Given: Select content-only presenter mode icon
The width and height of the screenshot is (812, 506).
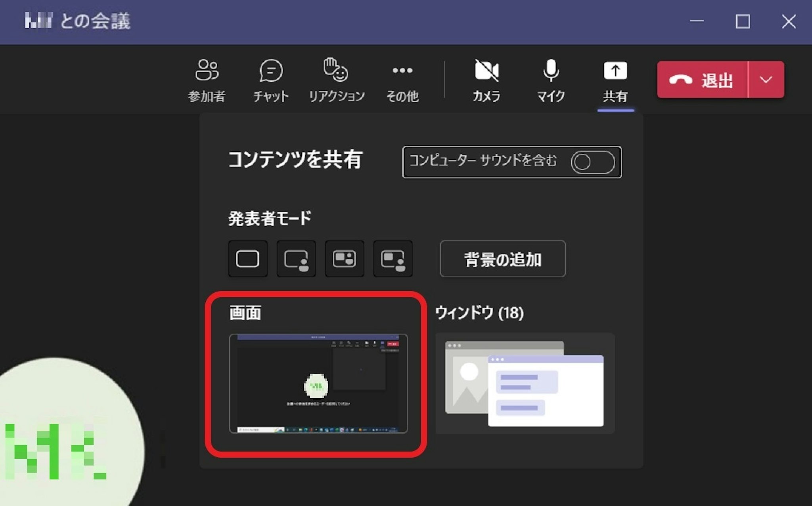Looking at the screenshot, I should [248, 259].
